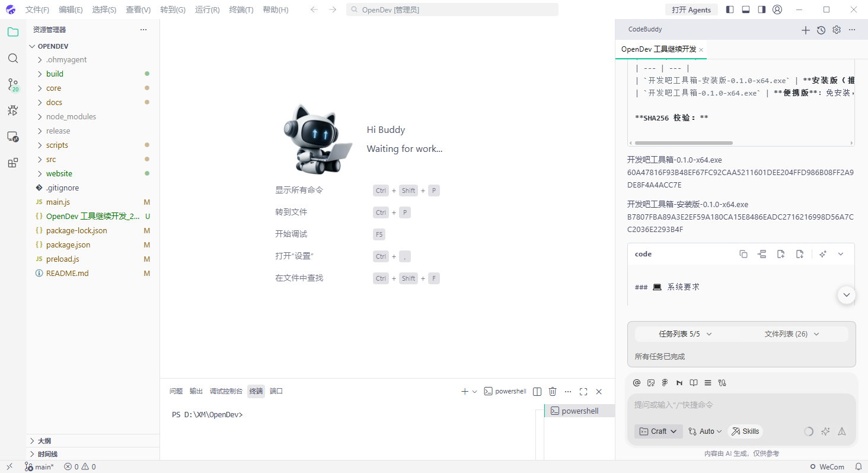Click the OpenDev [管理员] search box
The height and width of the screenshot is (473, 868).
tap(452, 9)
